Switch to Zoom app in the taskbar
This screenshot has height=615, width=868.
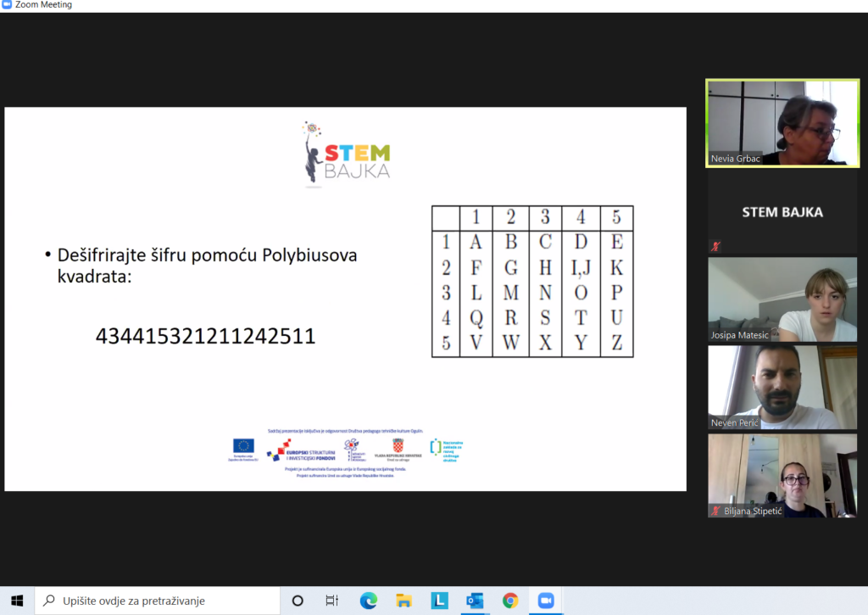pos(546,601)
